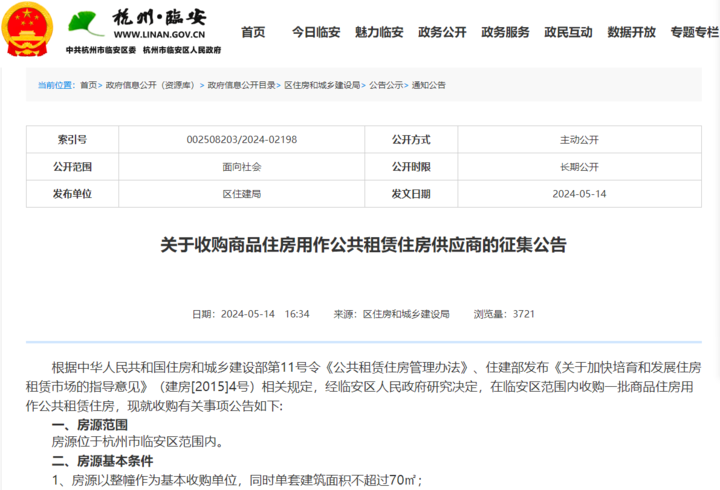Click the national emblem icon
The height and width of the screenshot is (490, 720).
click(29, 29)
